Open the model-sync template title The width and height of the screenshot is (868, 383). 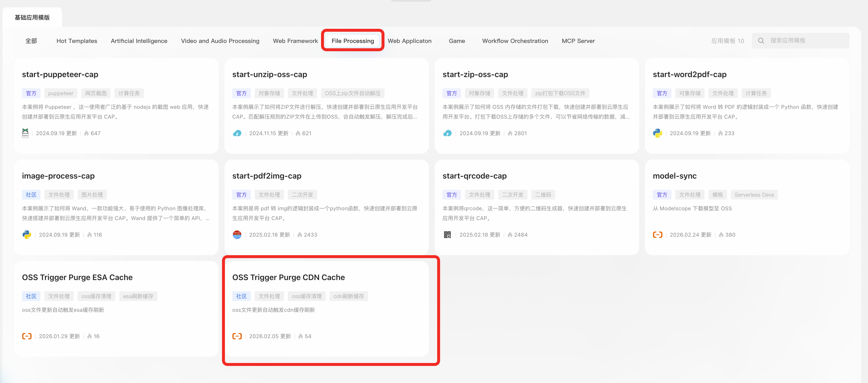click(675, 176)
